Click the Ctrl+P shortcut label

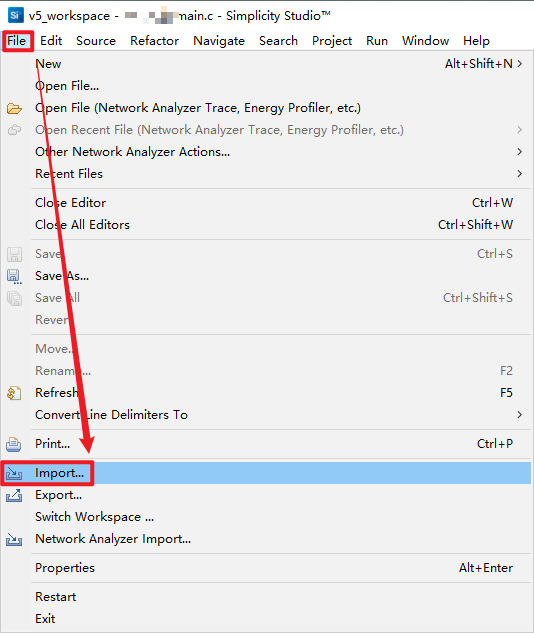495,444
